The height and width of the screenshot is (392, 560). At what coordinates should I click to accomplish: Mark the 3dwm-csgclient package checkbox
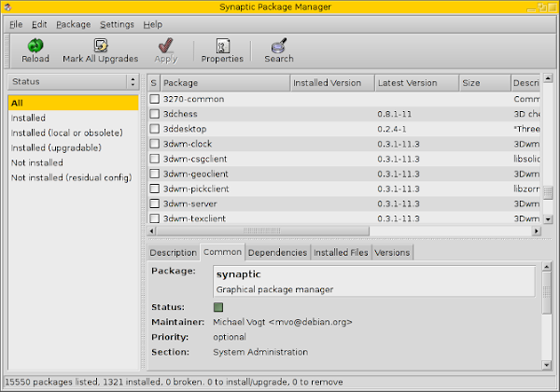pyautogui.click(x=154, y=159)
